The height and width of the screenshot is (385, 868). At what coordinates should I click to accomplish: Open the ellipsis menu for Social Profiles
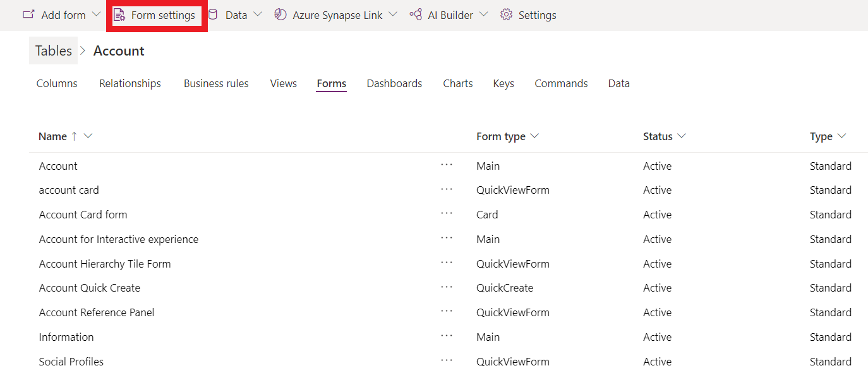click(447, 360)
